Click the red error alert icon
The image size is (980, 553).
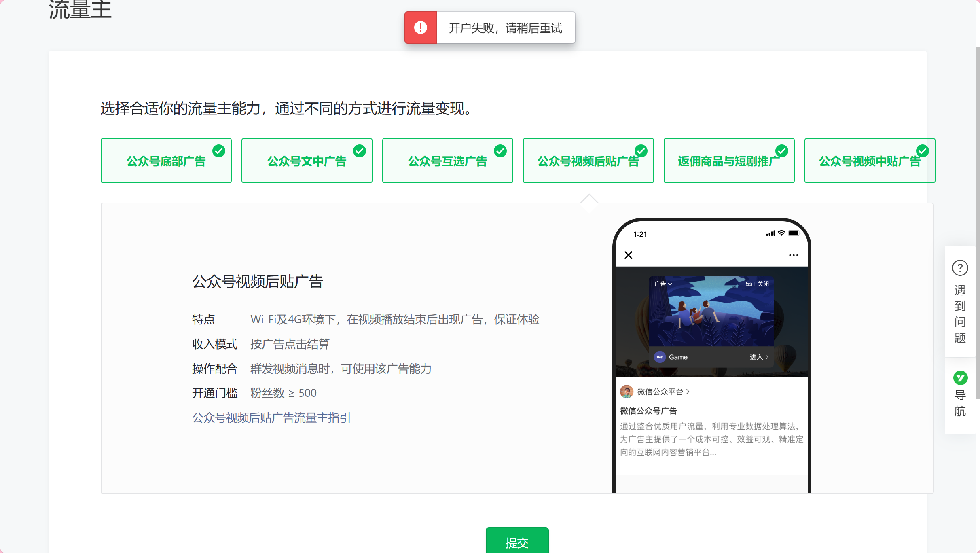(x=421, y=28)
